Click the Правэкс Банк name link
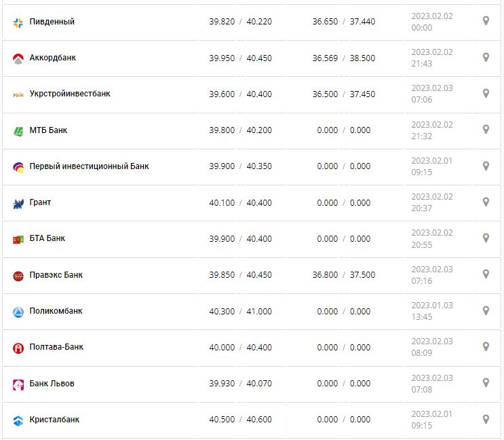The width and height of the screenshot is (504, 440). coord(56,275)
